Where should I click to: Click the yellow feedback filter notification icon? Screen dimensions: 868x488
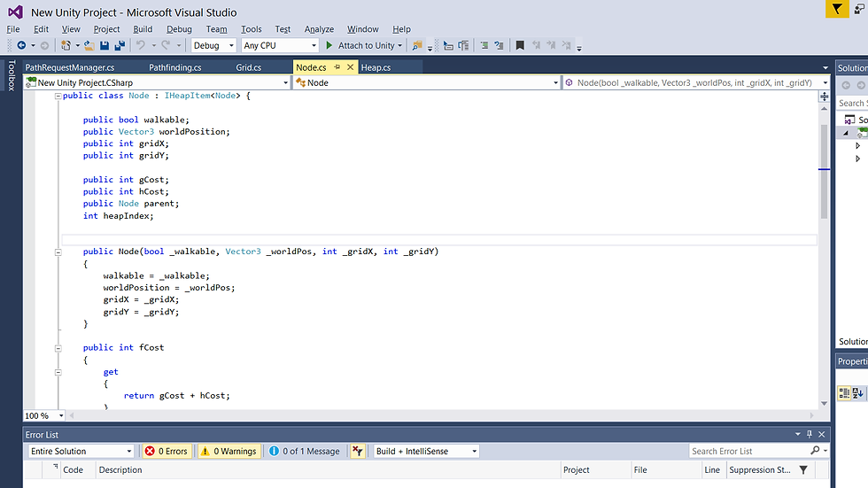click(x=837, y=9)
